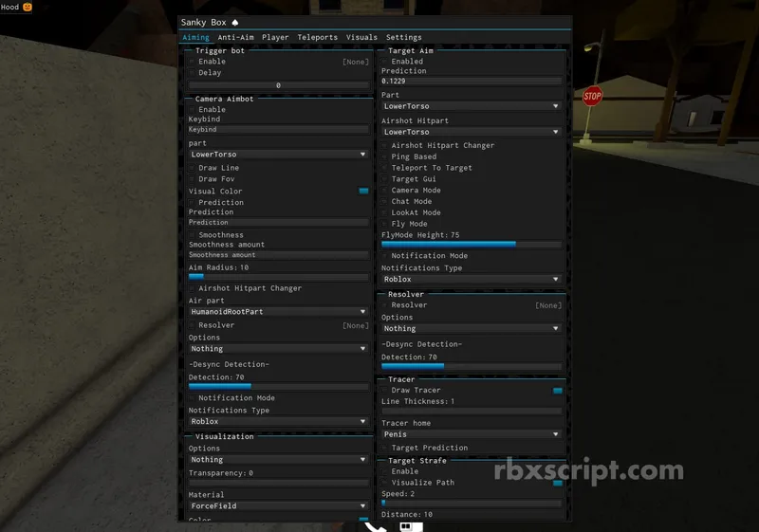Toggle the Visualize Path checkbox
This screenshot has width=759, height=532.
coord(384,482)
